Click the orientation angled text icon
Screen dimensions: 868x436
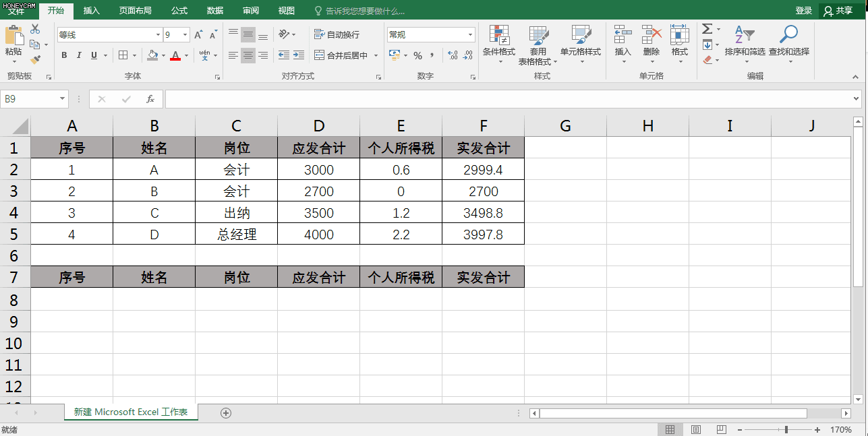(x=284, y=34)
